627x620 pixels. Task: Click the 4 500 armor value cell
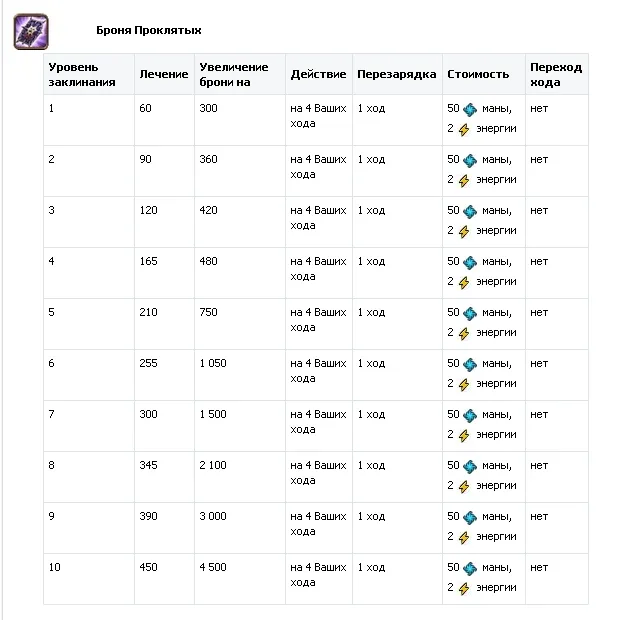point(214,568)
